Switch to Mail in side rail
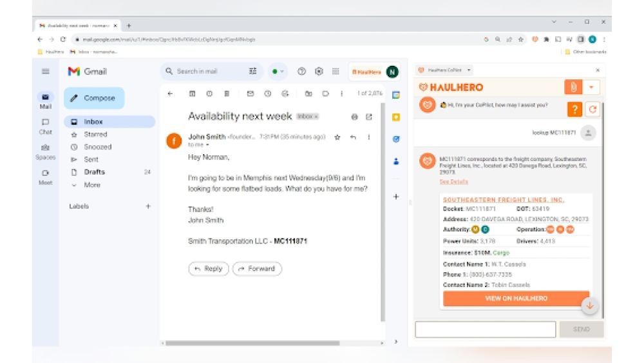The image size is (644, 363). pos(45,101)
